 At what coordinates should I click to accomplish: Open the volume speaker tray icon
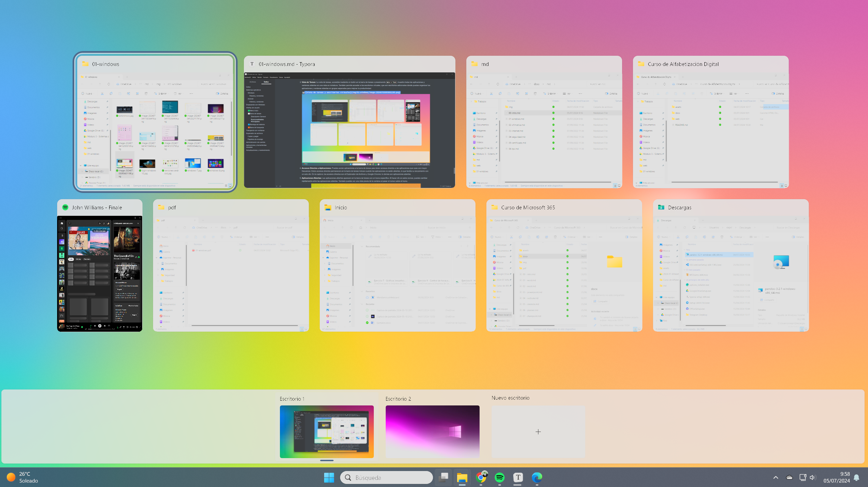tap(813, 477)
